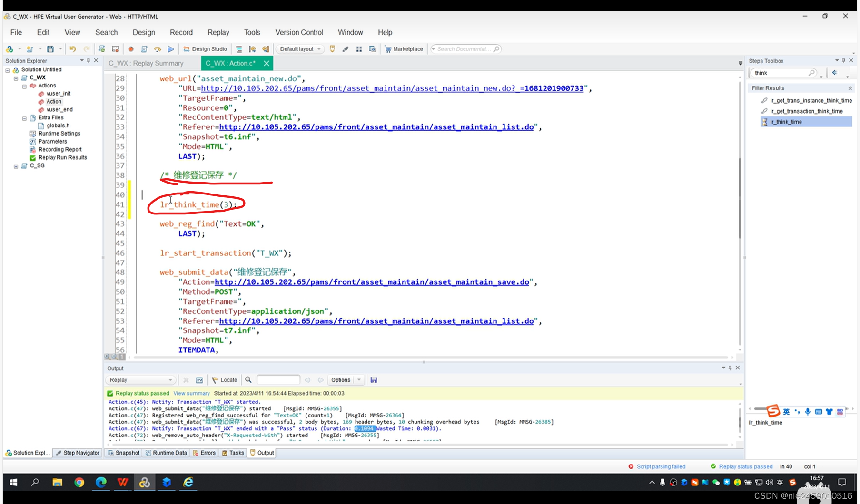Switch to the Tasks tab

point(233,453)
